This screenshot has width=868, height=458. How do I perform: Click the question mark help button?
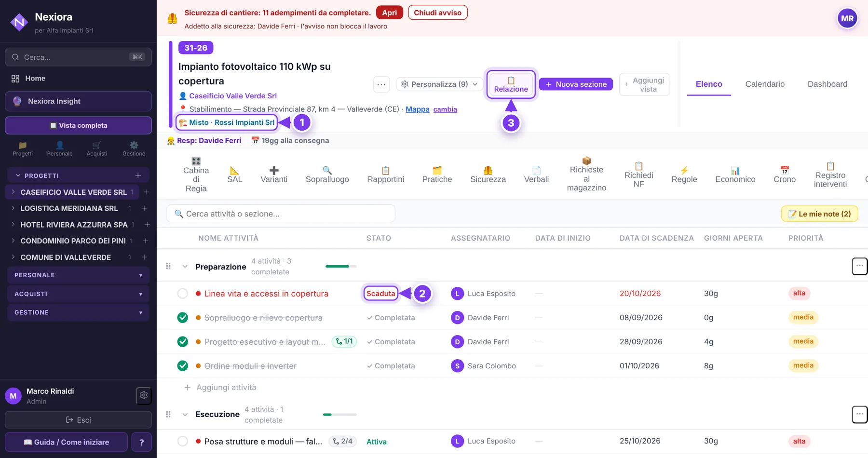[x=141, y=442]
